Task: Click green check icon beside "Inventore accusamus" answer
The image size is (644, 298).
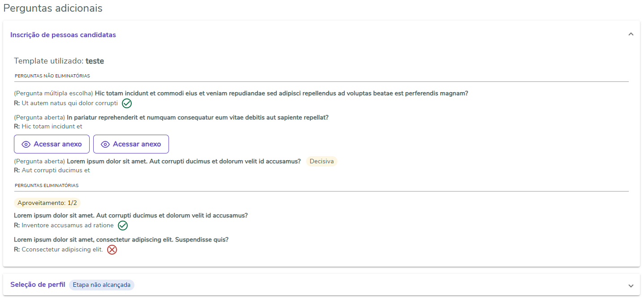Action: click(123, 226)
